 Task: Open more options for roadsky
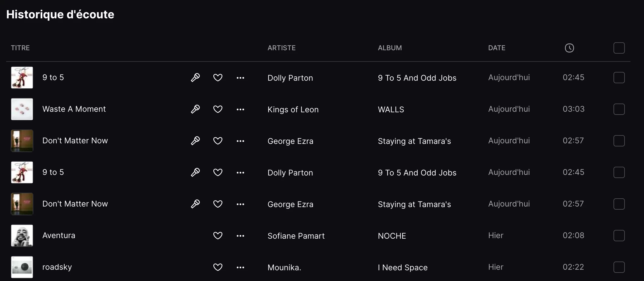[x=240, y=267]
